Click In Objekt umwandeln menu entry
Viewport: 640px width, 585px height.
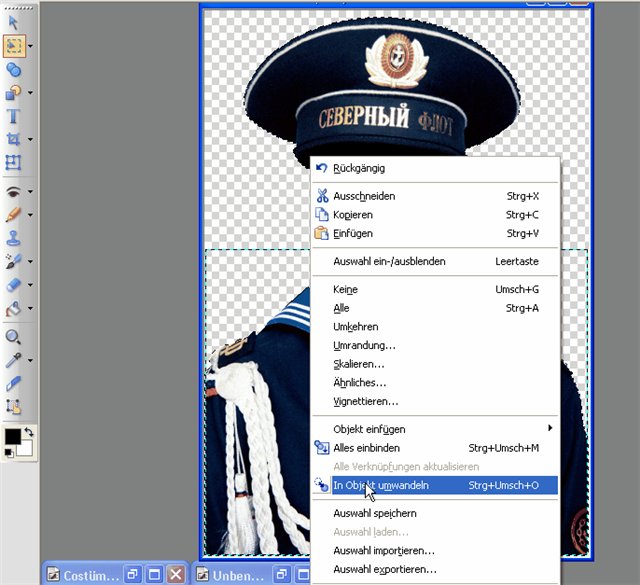click(x=435, y=485)
